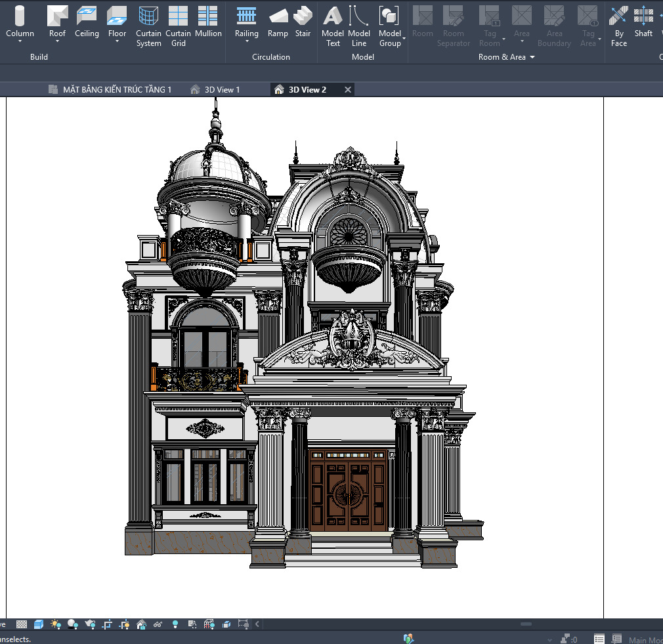Screen dimensions: 663x644
Task: Show the Rendering Dialog teapot icon
Action: 90,624
